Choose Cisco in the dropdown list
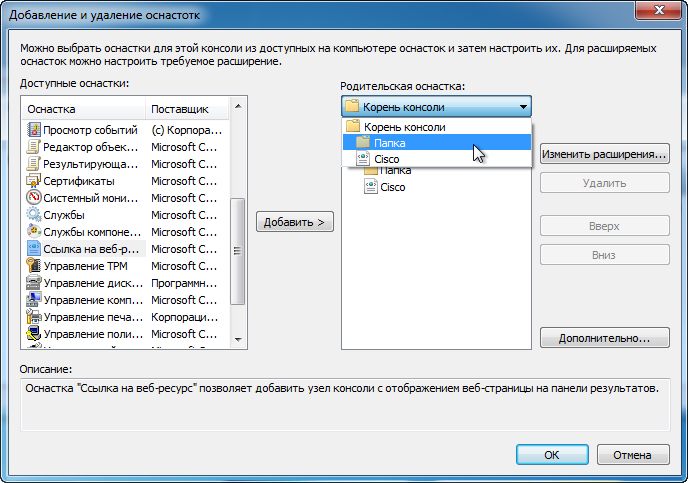The height and width of the screenshot is (483, 688). coord(437,159)
